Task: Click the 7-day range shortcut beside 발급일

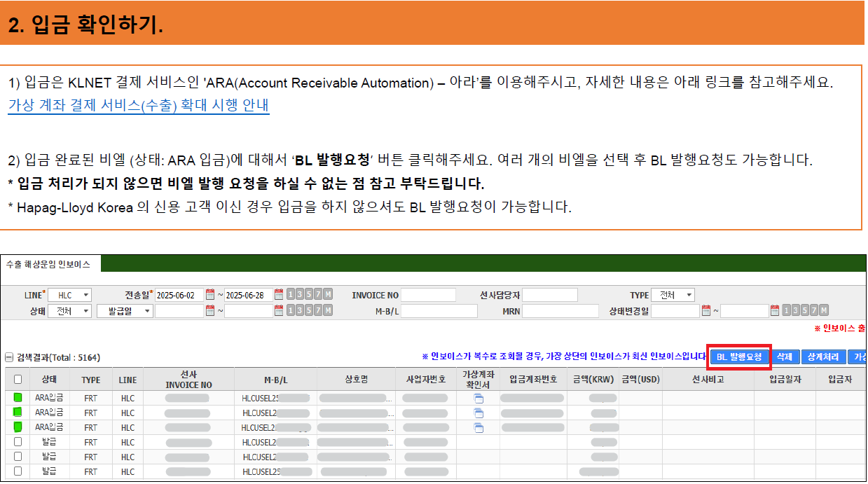Action: click(x=319, y=310)
